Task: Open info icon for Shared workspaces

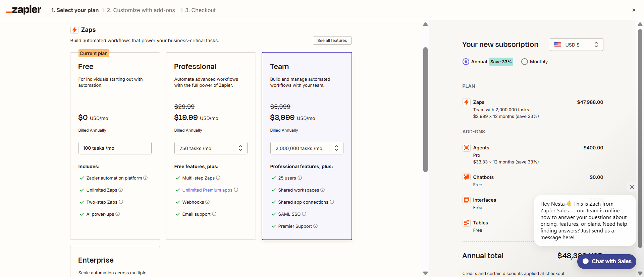Action: 323,190
